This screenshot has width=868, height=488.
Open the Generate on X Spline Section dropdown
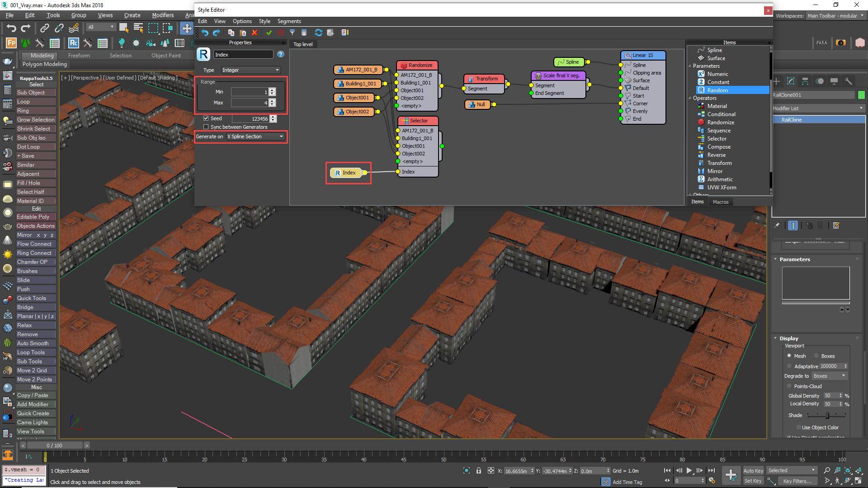point(255,136)
